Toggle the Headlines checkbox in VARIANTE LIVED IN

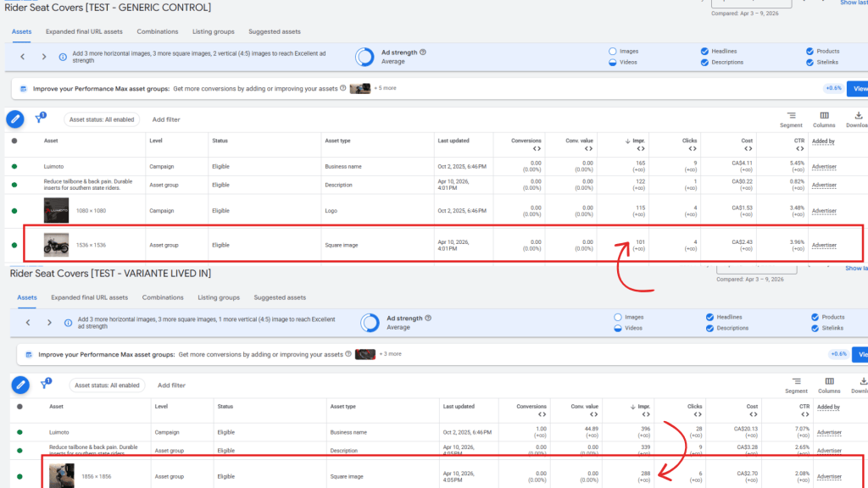[x=709, y=317]
